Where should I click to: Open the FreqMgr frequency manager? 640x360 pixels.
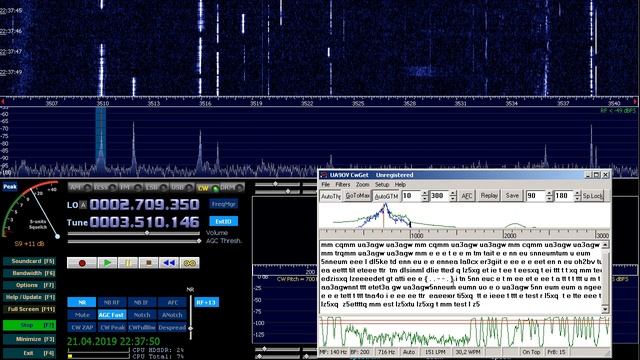pos(224,204)
